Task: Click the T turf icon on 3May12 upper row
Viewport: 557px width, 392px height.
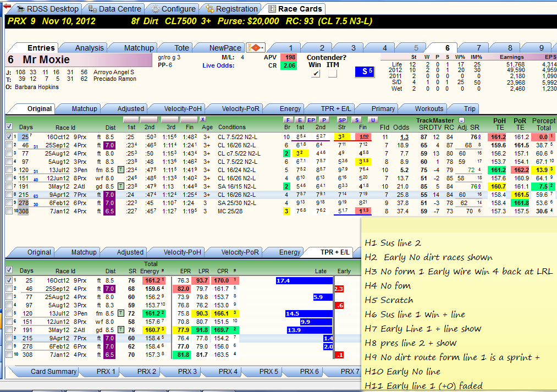Action: [x=121, y=186]
